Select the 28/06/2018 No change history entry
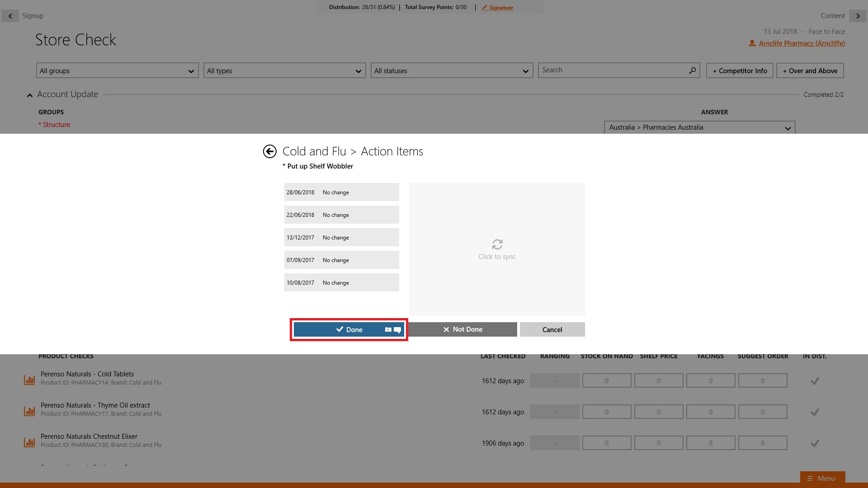Screen dimensions: 868x488 pos(341,192)
